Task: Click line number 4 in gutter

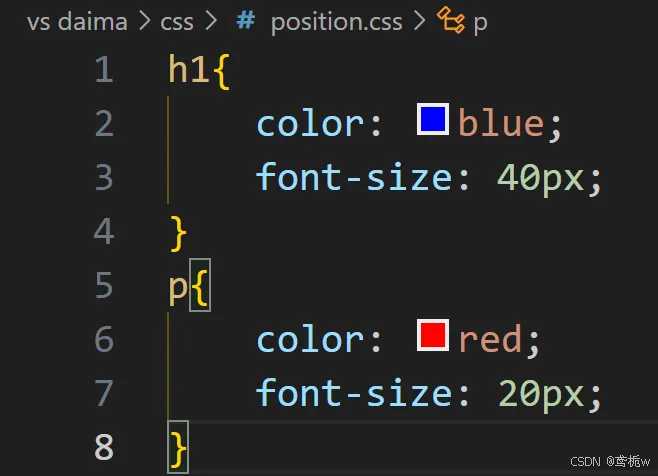Action: coord(104,231)
